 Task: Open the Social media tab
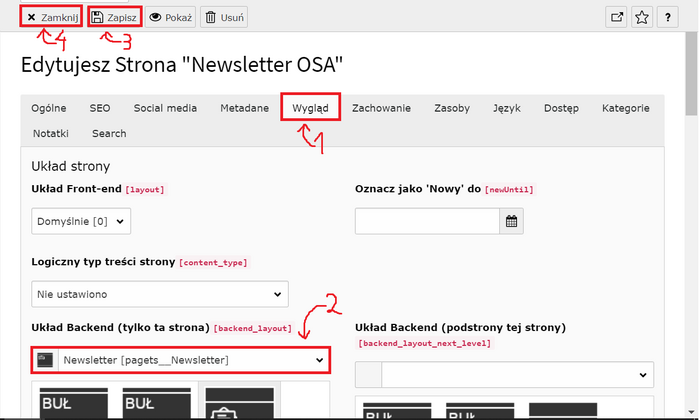(165, 108)
